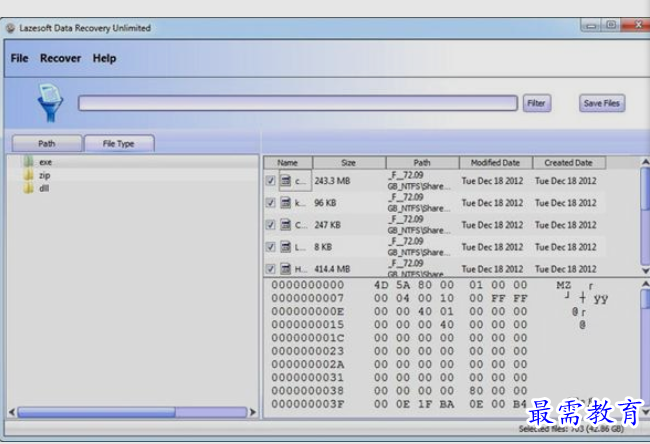Screen dimensions: 650x444
Task: Click the file icon in 96 KB row
Action: pos(286,202)
